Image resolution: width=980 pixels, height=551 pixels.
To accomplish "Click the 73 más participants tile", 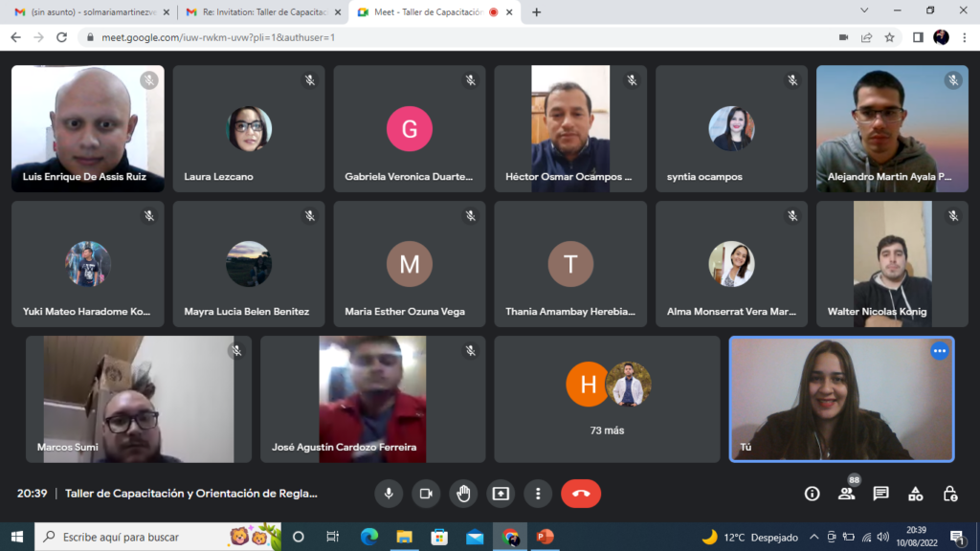I will tap(607, 399).
